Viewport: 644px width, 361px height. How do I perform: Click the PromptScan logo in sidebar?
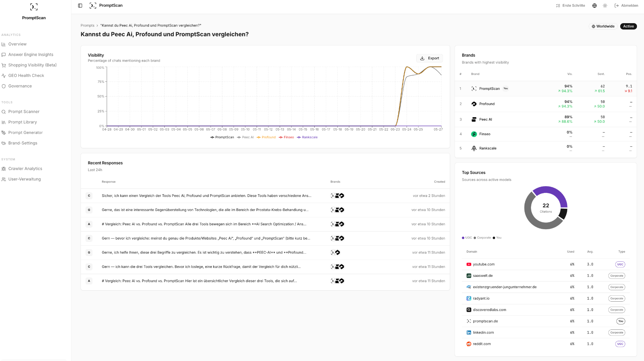point(34,7)
